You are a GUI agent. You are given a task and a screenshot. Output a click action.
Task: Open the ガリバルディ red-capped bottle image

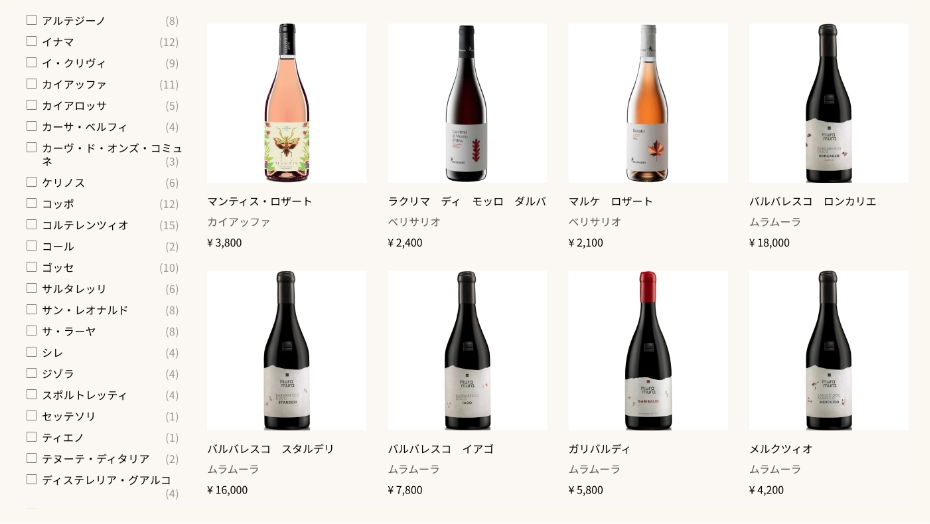[x=648, y=351]
